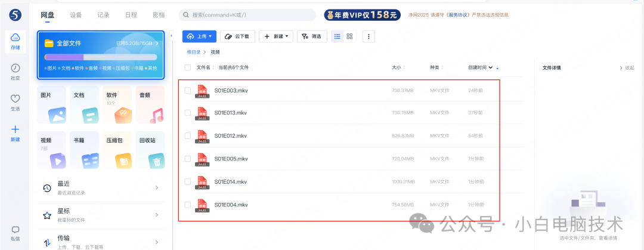Check the box for S01E005.mkv
The width and height of the screenshot is (644, 250).
188,159
